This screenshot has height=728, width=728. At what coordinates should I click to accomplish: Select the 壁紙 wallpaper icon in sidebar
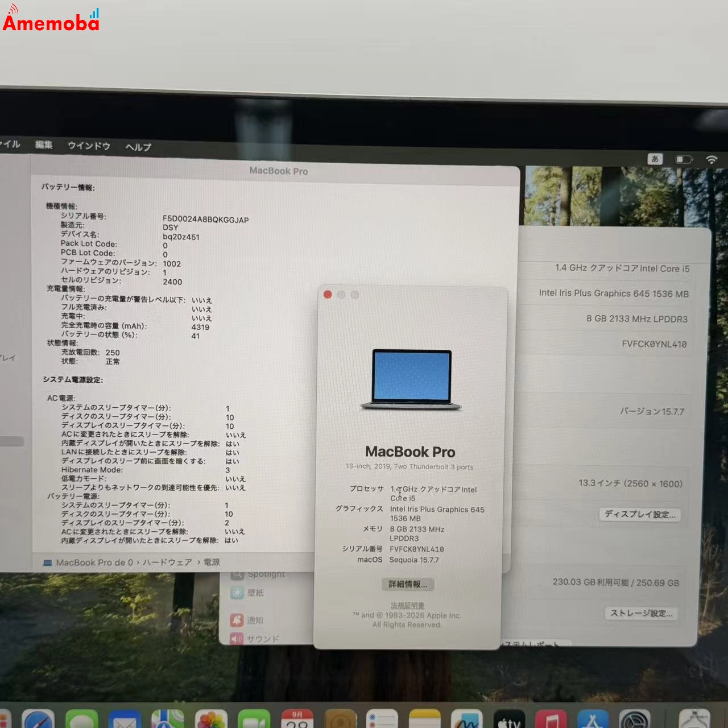[237, 593]
